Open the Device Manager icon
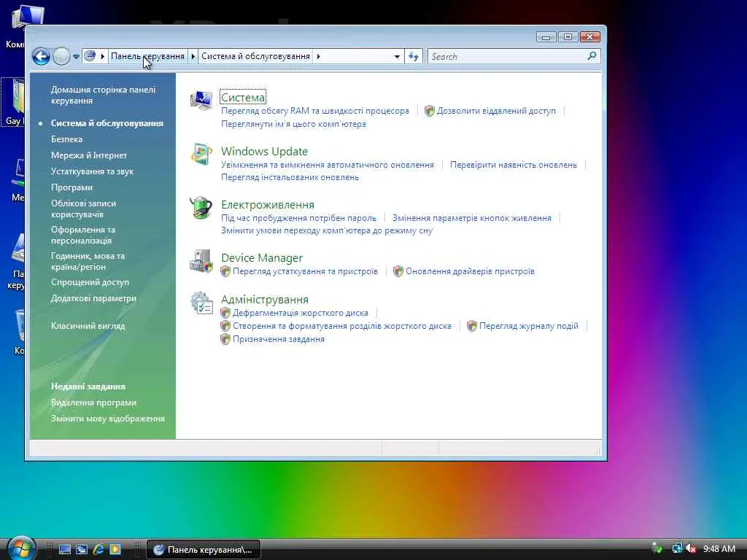The image size is (747, 560). (201, 261)
